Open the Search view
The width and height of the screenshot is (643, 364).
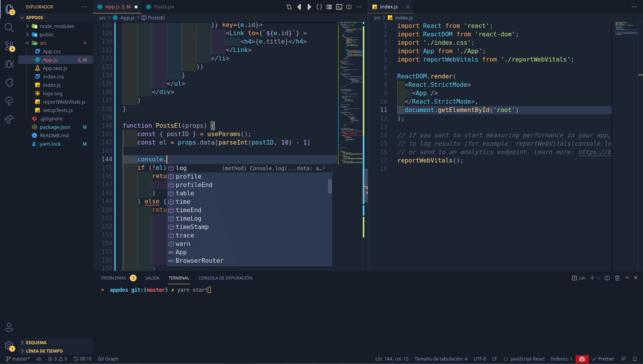9,27
